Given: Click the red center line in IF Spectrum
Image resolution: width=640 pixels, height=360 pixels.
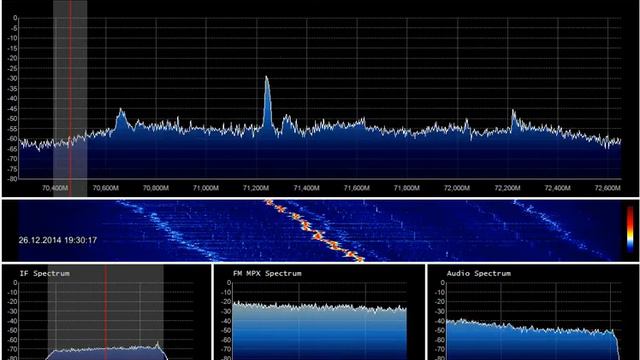Looking at the screenshot, I should [x=106, y=312].
